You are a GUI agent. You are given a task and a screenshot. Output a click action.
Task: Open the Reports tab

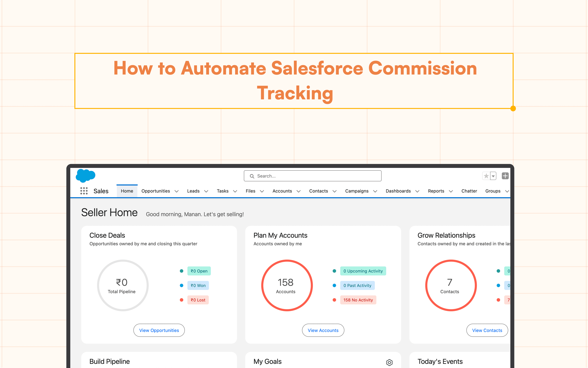pos(436,191)
